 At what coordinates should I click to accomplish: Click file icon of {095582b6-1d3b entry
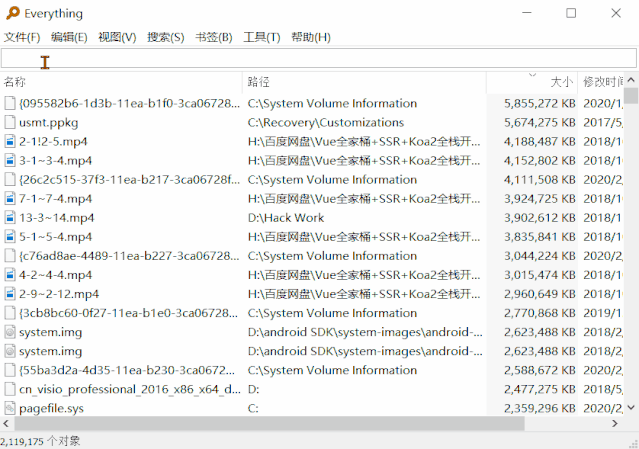click(10, 103)
